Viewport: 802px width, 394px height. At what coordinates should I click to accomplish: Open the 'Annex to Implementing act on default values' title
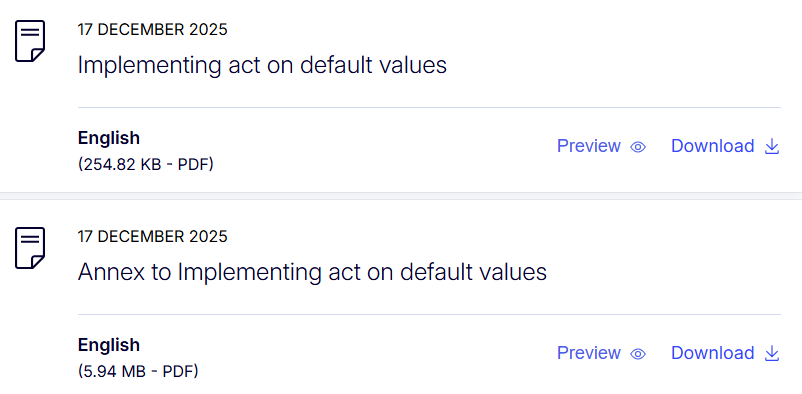(x=312, y=272)
